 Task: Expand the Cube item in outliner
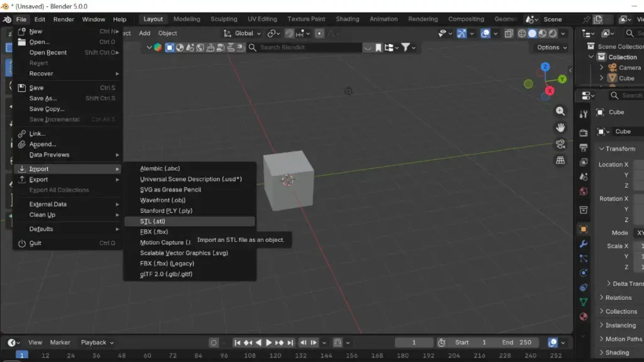[602, 78]
